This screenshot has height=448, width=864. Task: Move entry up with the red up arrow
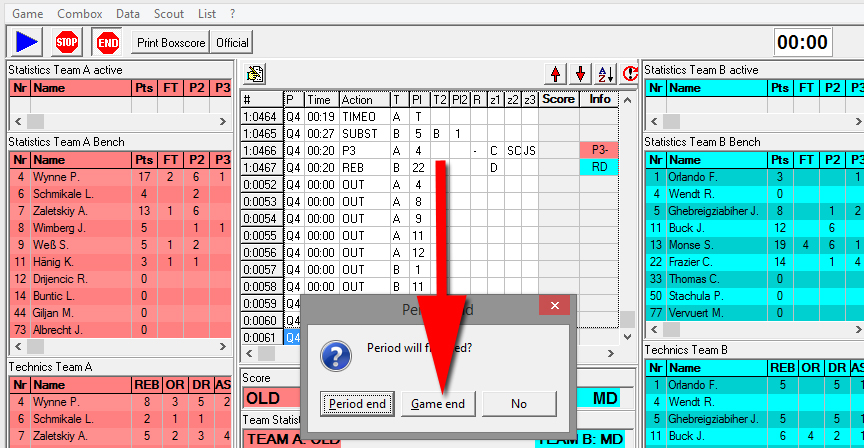click(x=555, y=74)
